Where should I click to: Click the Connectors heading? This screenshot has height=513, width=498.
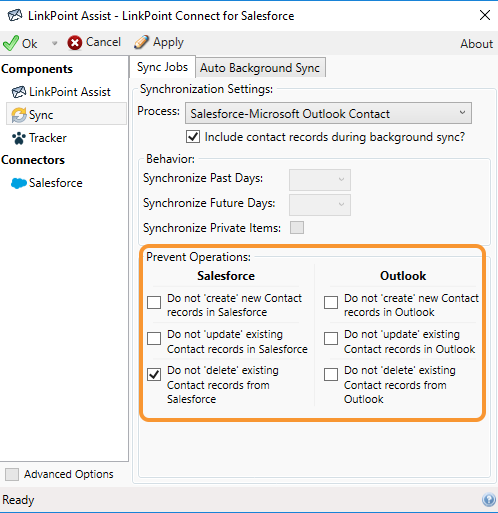point(33,160)
